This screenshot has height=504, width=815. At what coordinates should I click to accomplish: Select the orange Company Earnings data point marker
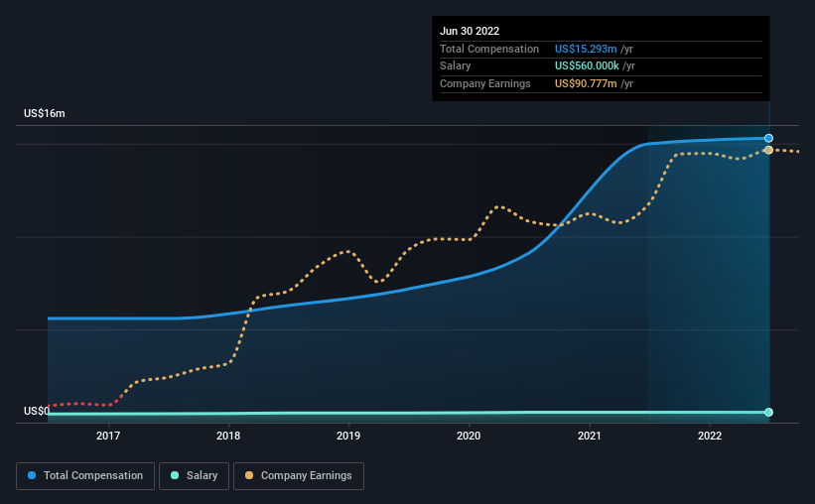[x=768, y=150]
